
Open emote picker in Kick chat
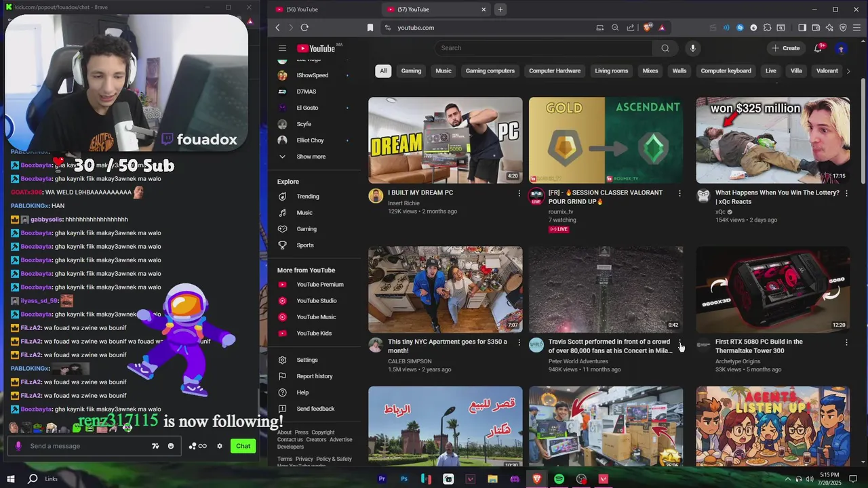point(171,446)
